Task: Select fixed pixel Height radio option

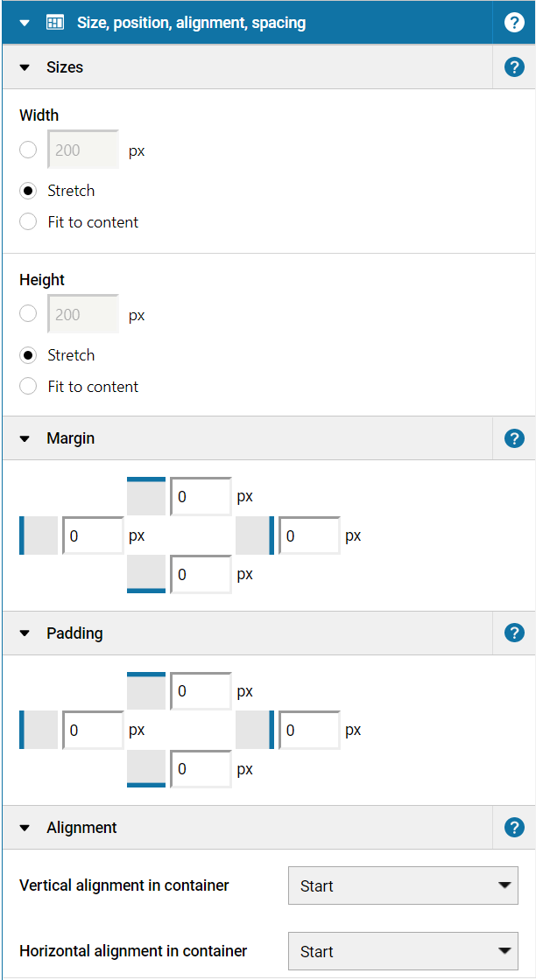Action: click(28, 313)
